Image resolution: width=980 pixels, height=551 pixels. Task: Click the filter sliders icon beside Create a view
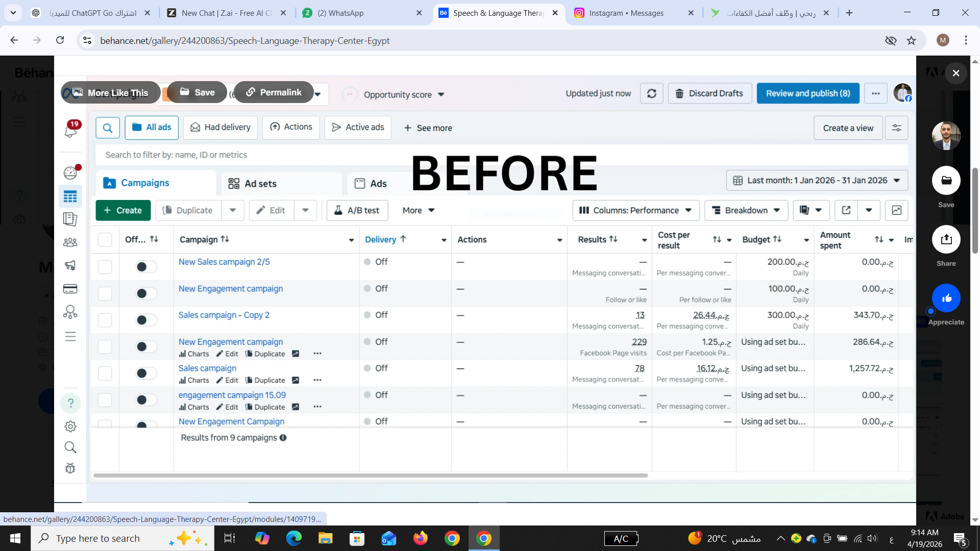point(896,128)
